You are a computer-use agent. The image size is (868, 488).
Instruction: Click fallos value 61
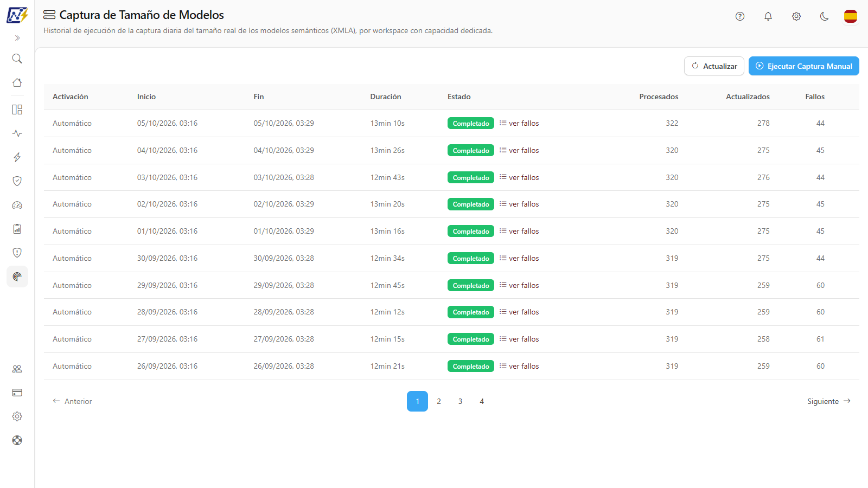820,339
